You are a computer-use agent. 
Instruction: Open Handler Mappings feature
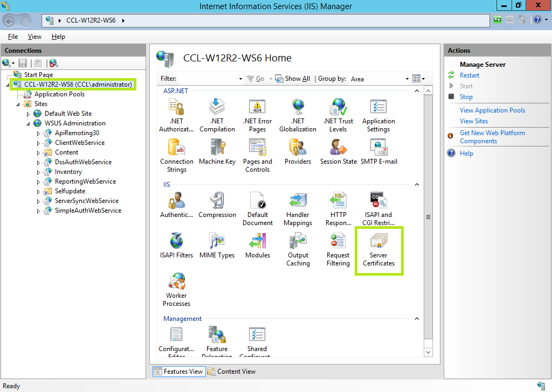click(x=298, y=209)
